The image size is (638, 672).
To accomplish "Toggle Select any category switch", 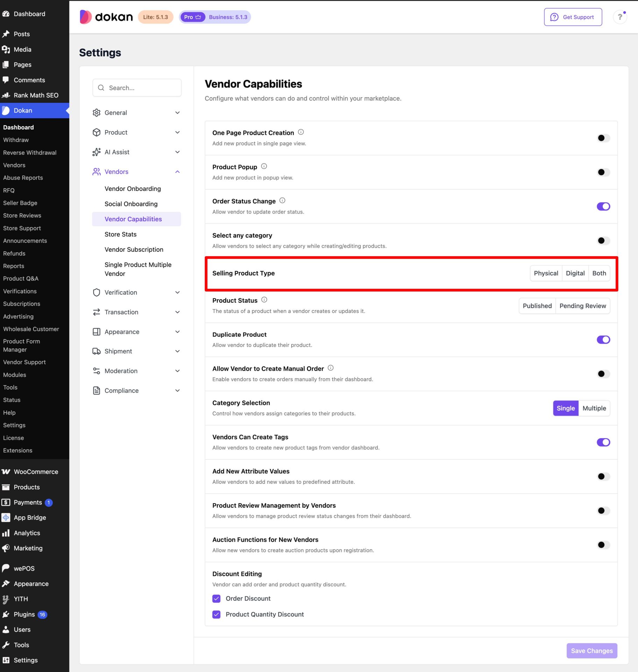I will [603, 240].
